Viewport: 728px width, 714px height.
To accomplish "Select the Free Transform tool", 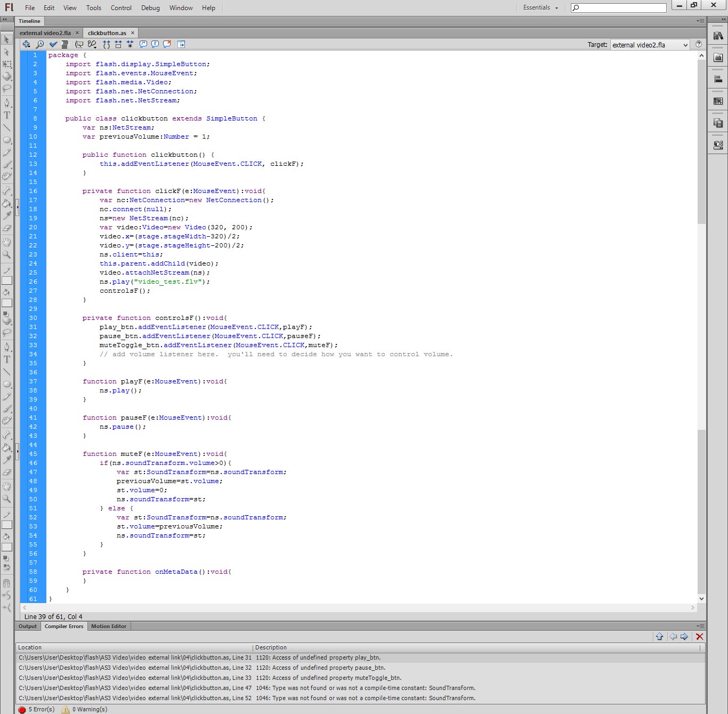I will 6,64.
